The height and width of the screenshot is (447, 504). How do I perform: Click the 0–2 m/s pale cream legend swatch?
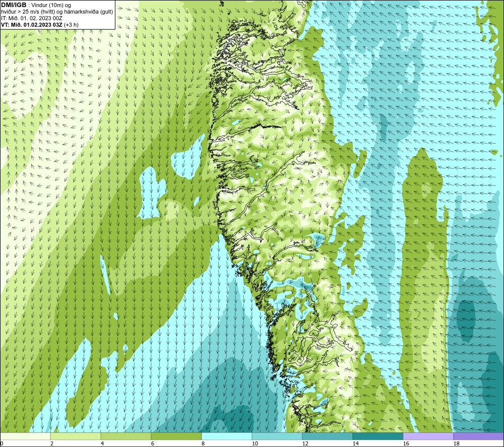[25, 436]
